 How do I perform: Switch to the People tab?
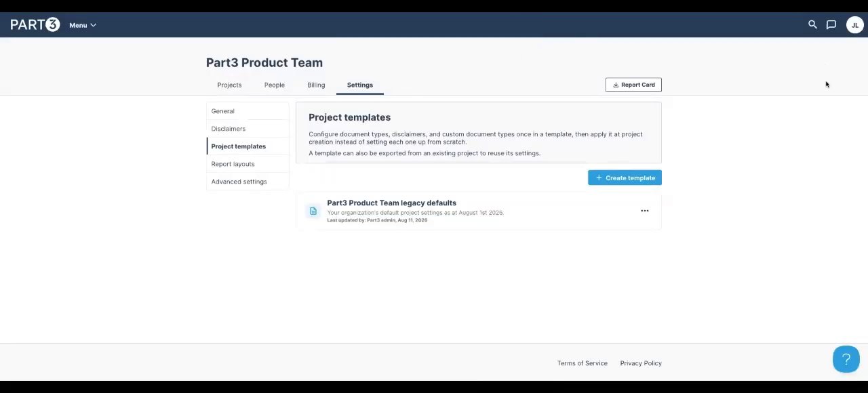pos(274,85)
